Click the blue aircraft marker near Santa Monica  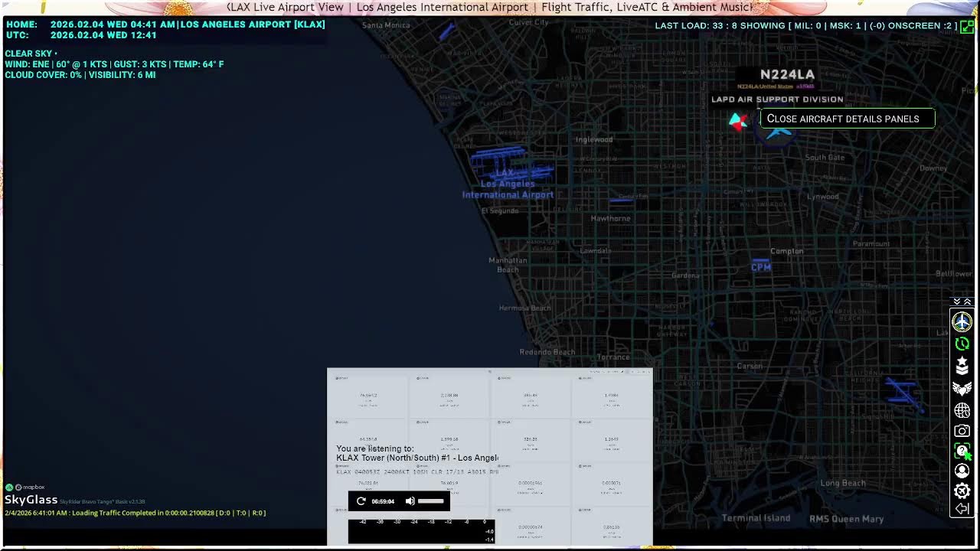pos(447,31)
